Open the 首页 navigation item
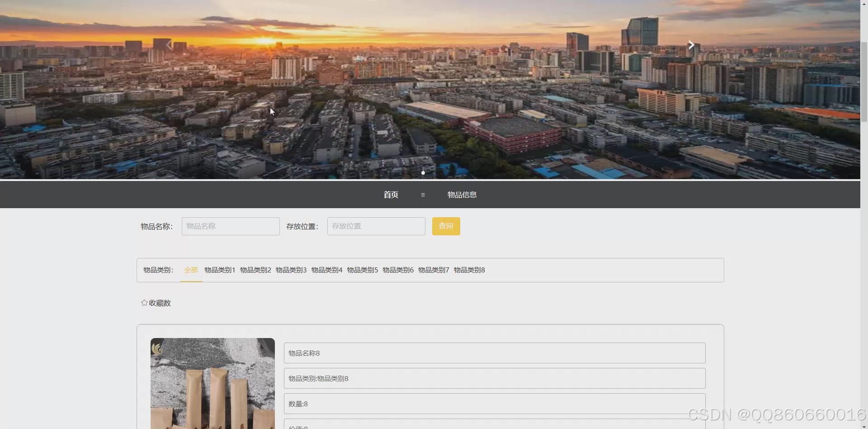Screen dimensions: 868x429 (x=391, y=195)
